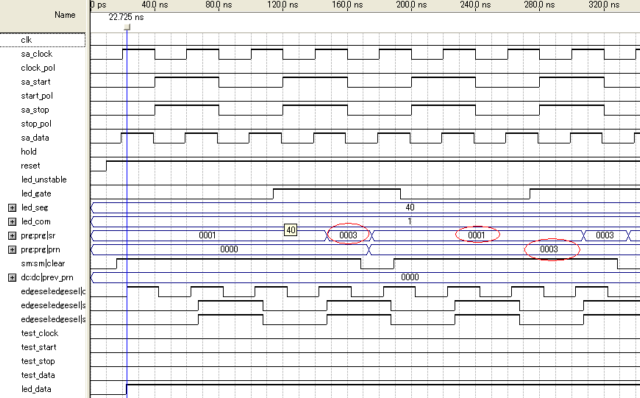Select the reset signal name

tap(30, 166)
